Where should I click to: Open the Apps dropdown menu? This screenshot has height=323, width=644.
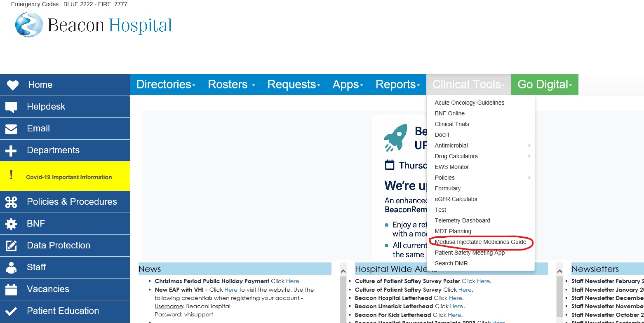pos(348,84)
